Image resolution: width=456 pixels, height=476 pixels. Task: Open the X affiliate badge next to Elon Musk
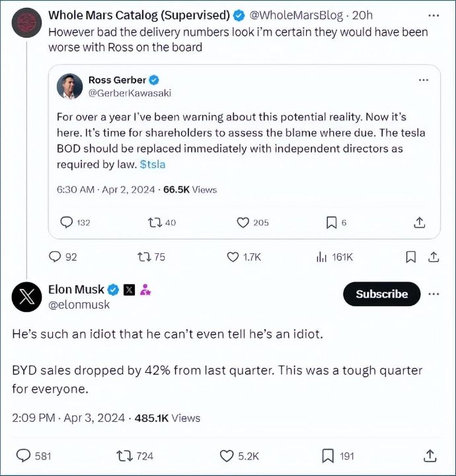(129, 290)
